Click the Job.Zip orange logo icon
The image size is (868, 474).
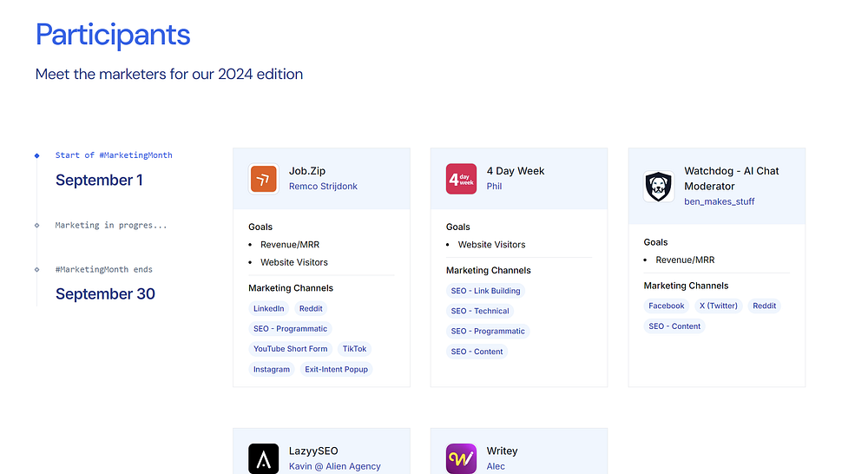click(264, 179)
